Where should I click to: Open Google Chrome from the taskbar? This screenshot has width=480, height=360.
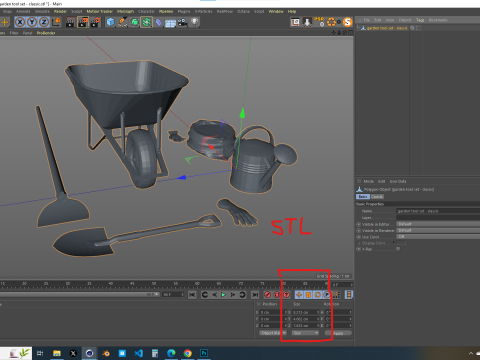[x=188, y=353]
